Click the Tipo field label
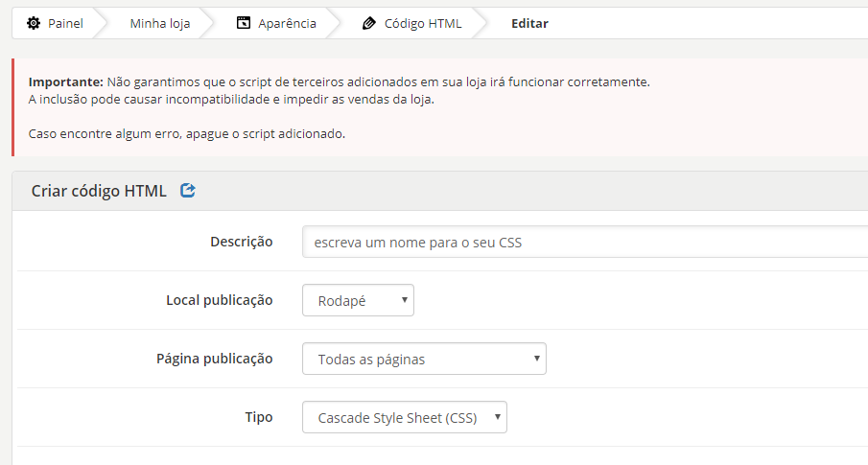This screenshot has width=868, height=465. click(x=258, y=417)
